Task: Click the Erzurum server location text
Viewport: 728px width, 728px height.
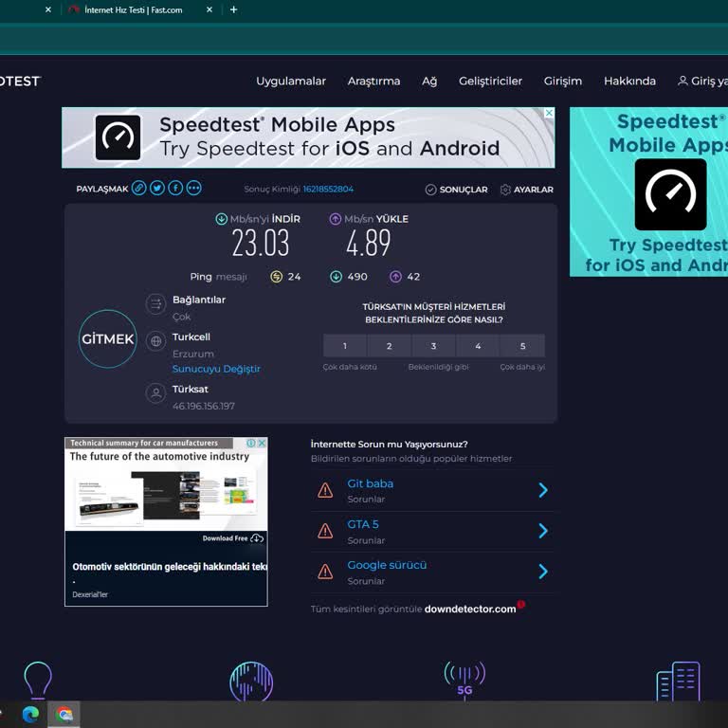Action: pyautogui.click(x=193, y=354)
